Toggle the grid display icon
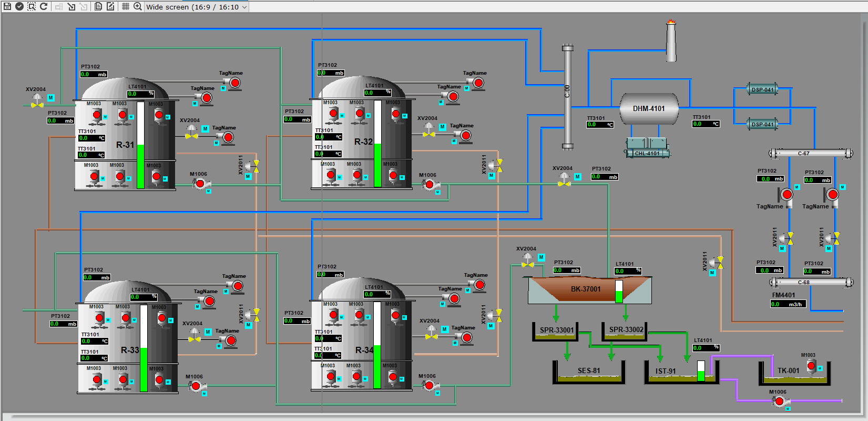 point(125,6)
